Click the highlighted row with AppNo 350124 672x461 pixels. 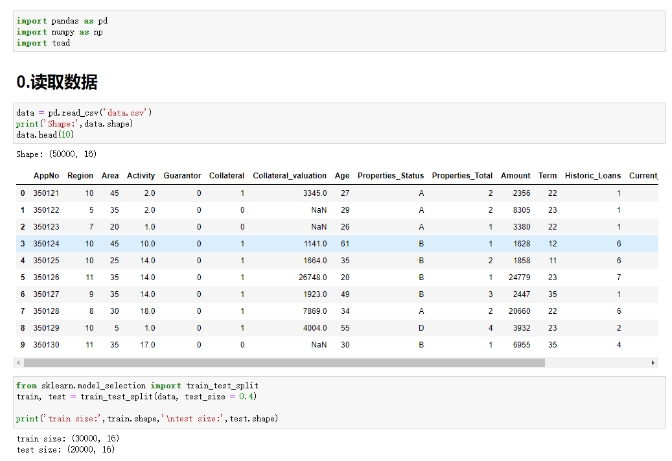[337, 244]
